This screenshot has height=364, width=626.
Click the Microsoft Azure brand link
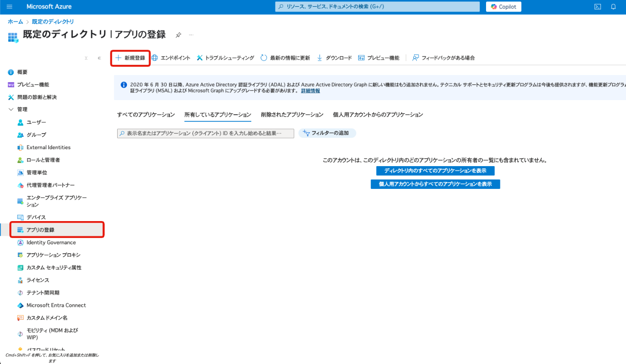(x=49, y=7)
